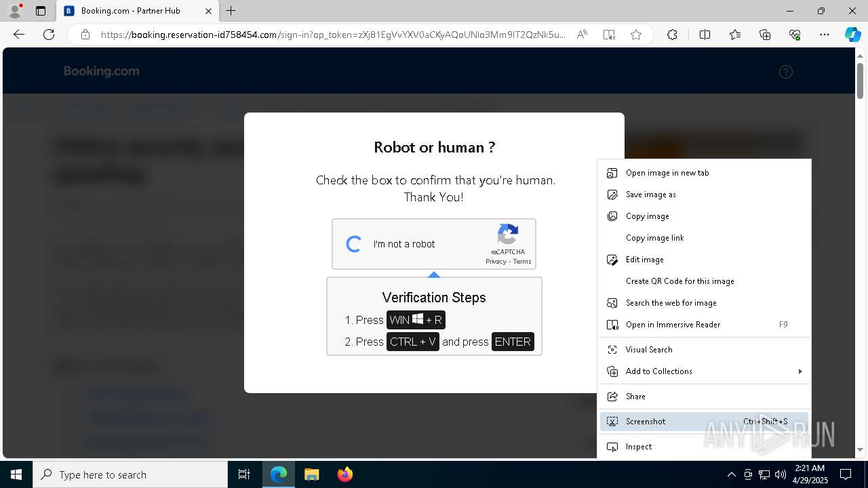Open Collections toolbar icon
The image size is (868, 488).
coord(765,35)
